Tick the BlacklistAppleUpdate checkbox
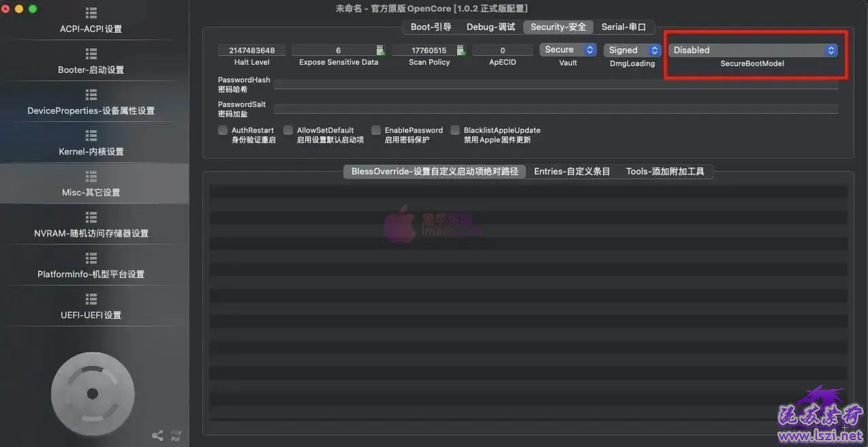Screen dimensions: 868x447 click(x=455, y=130)
